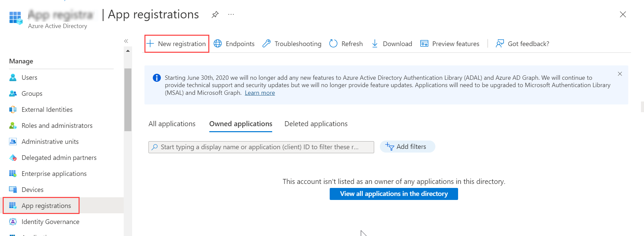
Task: Open Endpoints via the globe icon
Action: tap(218, 44)
